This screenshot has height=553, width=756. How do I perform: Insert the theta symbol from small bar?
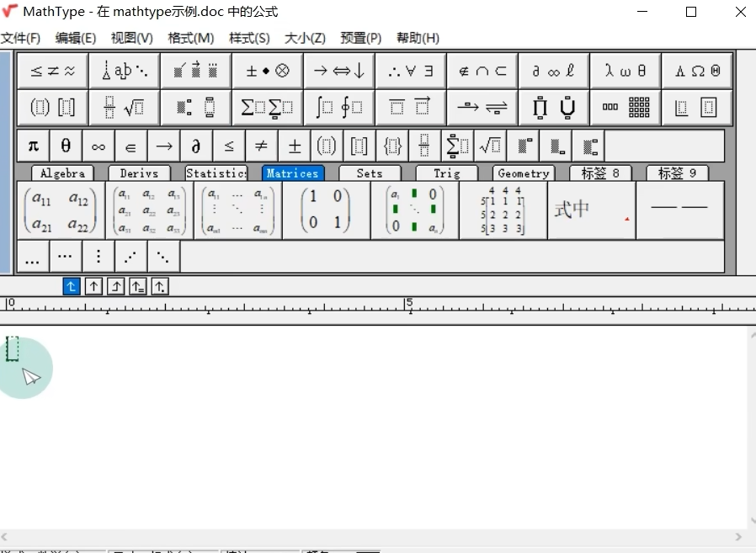click(66, 146)
